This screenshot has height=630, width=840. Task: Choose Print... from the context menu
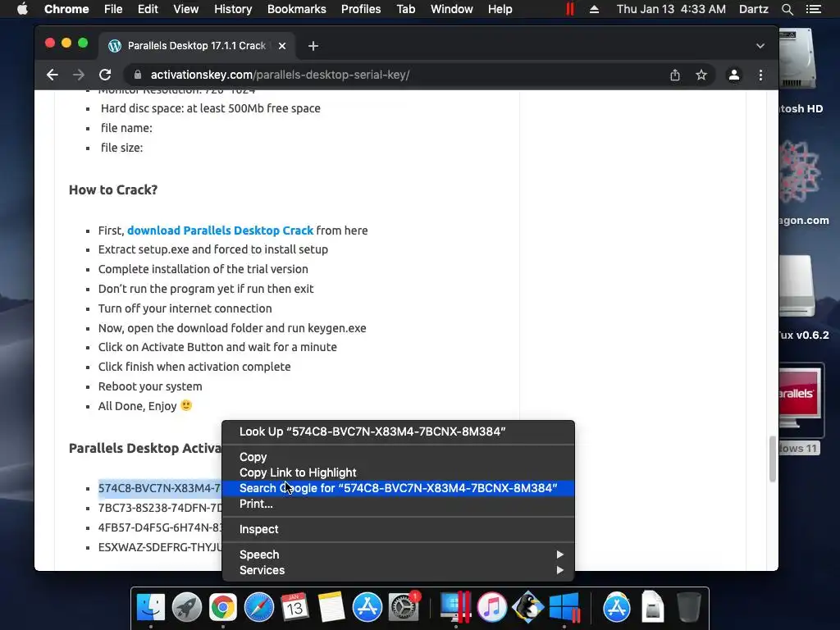click(x=398, y=504)
